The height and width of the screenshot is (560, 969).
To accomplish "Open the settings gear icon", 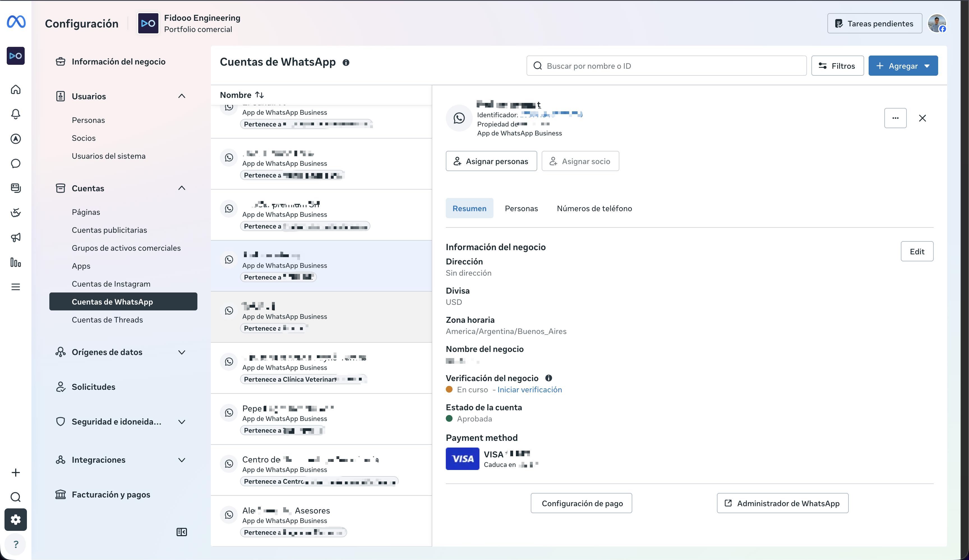I will click(x=16, y=520).
